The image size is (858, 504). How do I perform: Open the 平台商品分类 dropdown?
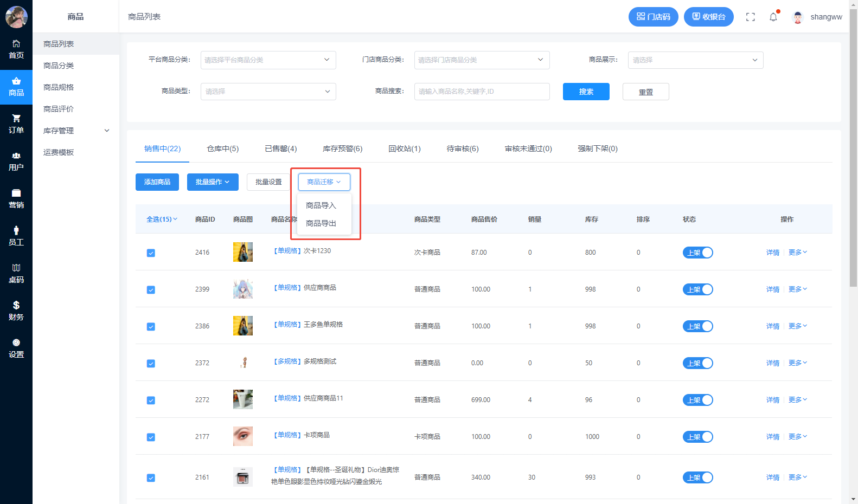[268, 60]
